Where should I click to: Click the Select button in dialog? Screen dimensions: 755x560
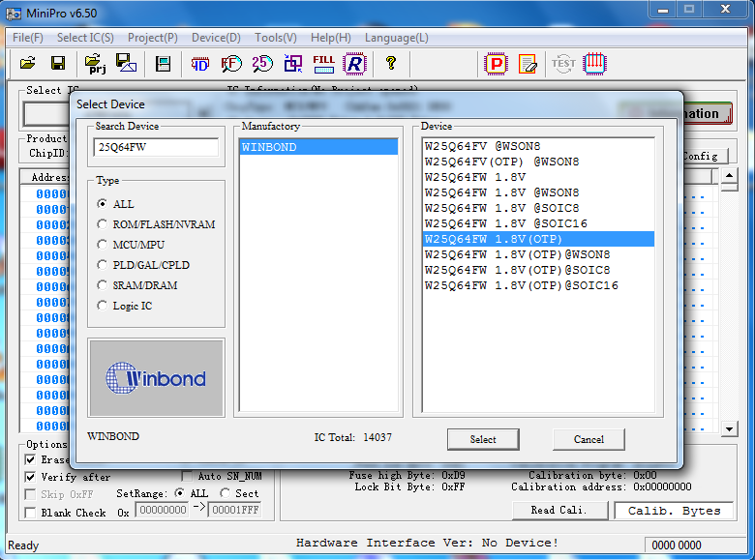coord(483,439)
